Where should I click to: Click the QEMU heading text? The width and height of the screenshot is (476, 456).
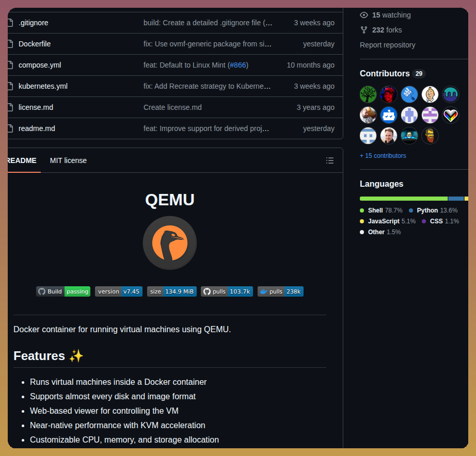pos(170,200)
